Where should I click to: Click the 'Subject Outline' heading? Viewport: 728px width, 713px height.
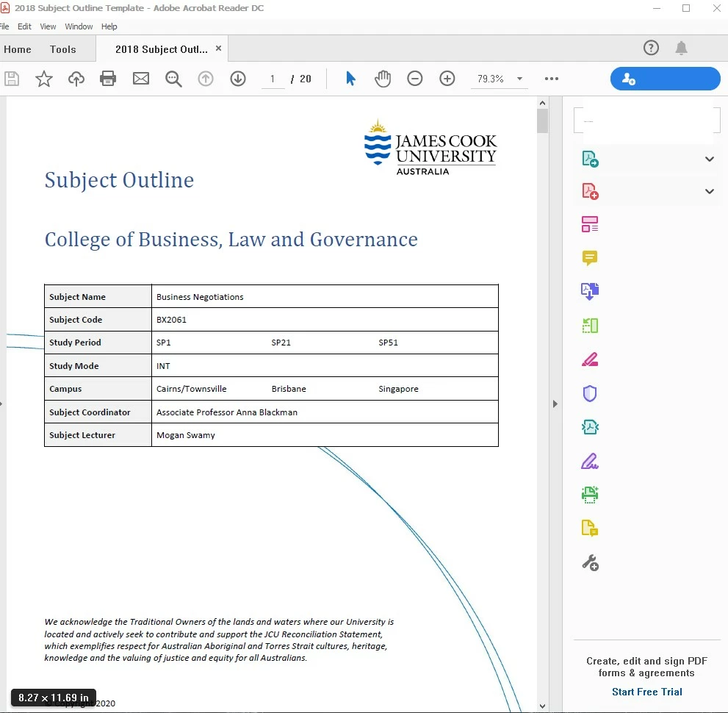pyautogui.click(x=119, y=180)
